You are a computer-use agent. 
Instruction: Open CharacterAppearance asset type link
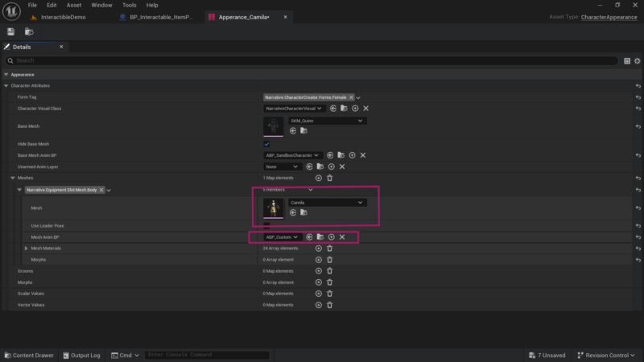[609, 17]
